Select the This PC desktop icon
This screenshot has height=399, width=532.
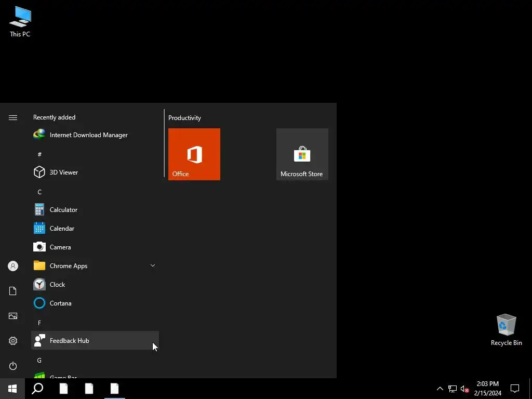click(20, 21)
